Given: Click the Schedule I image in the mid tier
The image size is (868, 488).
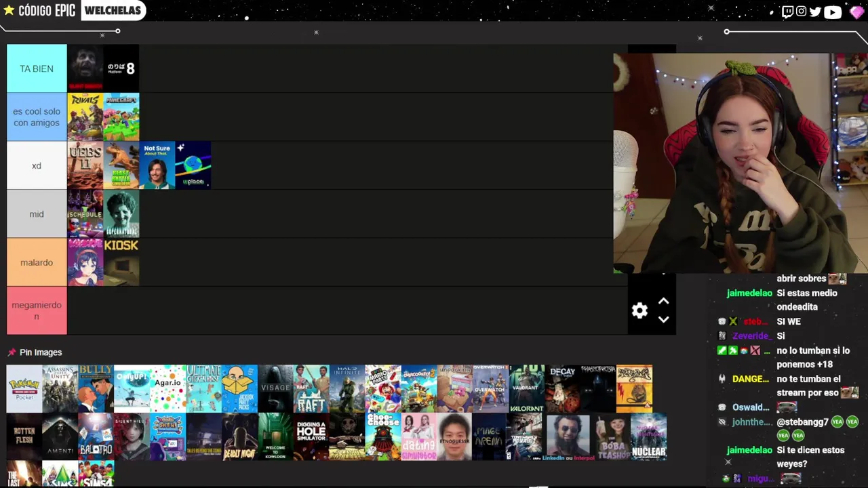Looking at the screenshot, I should click(x=85, y=214).
